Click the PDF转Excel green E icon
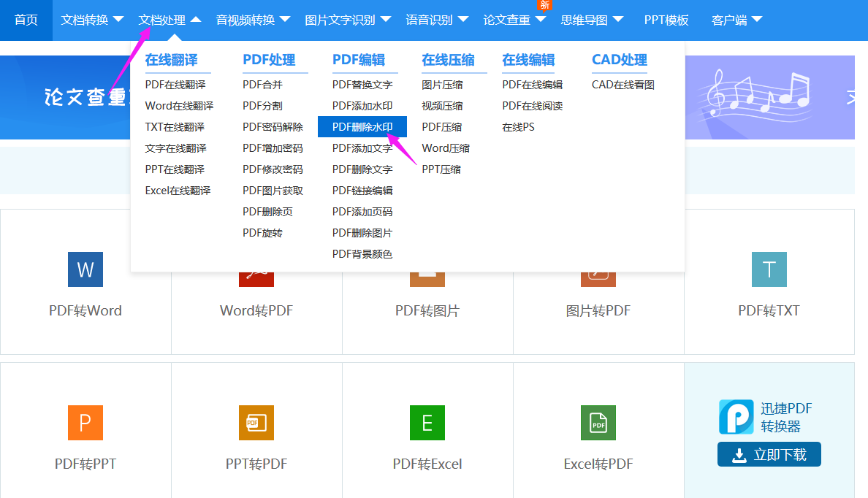The image size is (868, 498). point(427,423)
